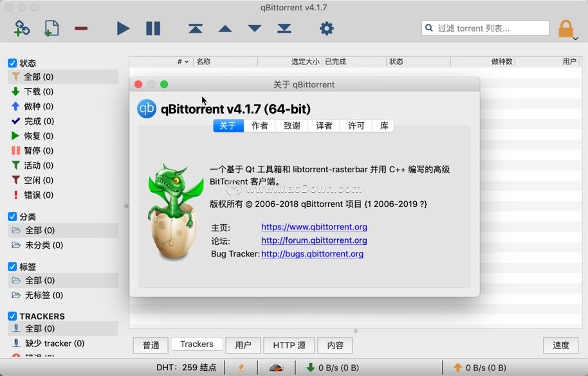Delete selected torrent via red minus icon

coord(81,28)
